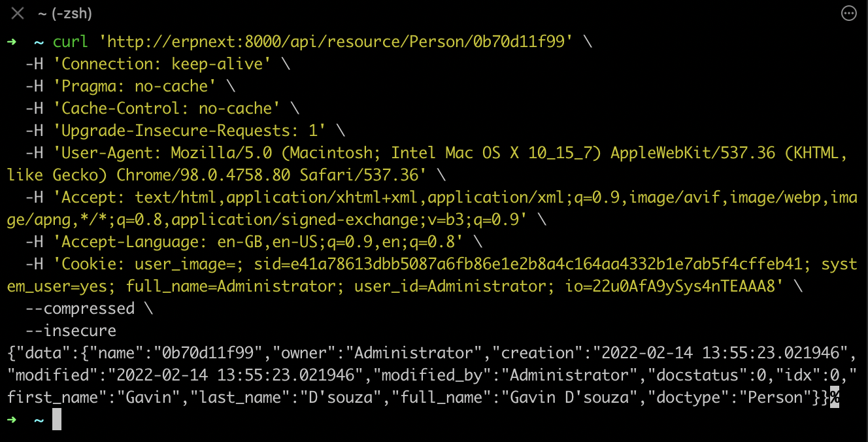Click the curl command word
Screen dimensions: 868x442
click(70, 42)
